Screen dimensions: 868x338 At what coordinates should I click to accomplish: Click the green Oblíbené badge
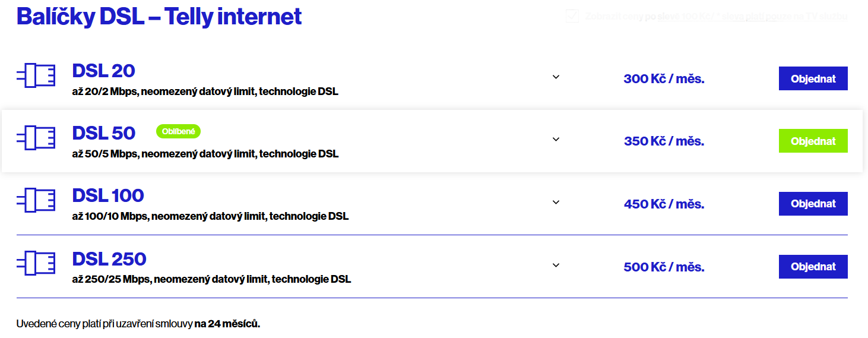(x=178, y=131)
